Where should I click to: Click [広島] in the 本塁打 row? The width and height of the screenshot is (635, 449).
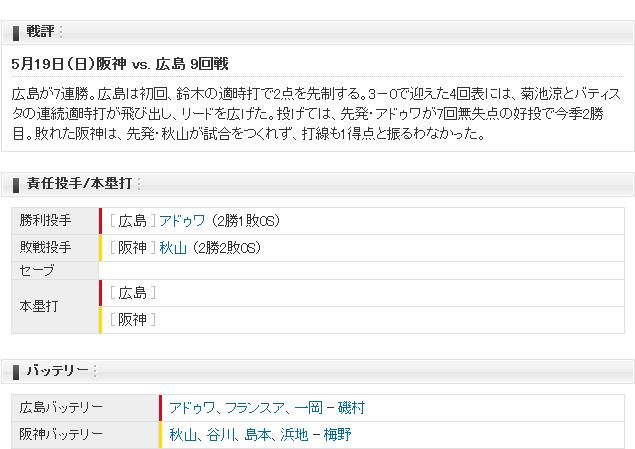[132, 293]
